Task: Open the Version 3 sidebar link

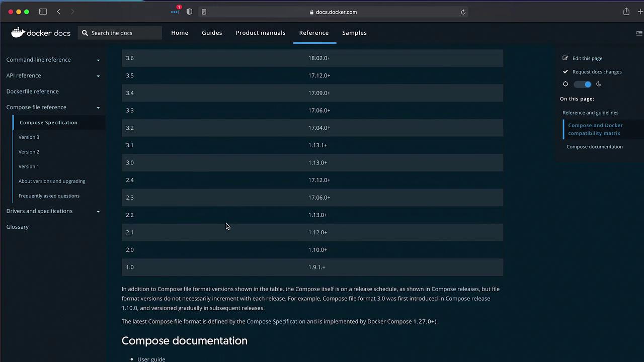Action: tap(29, 137)
